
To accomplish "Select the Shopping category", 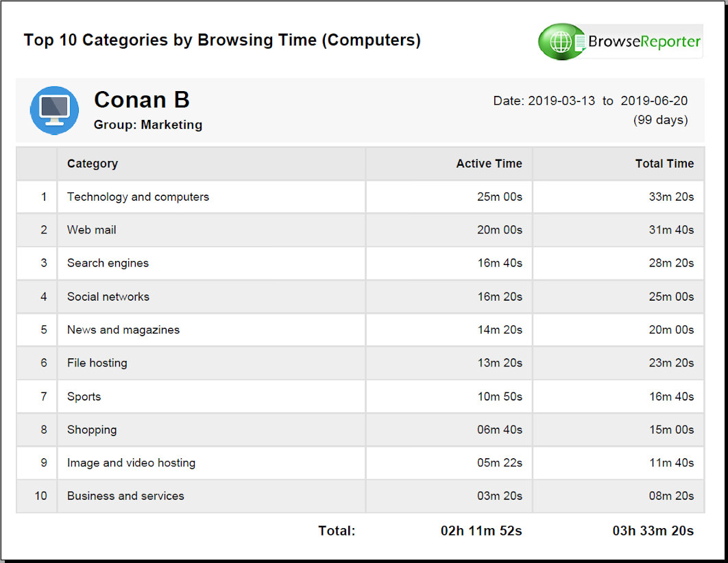I will (x=92, y=430).
